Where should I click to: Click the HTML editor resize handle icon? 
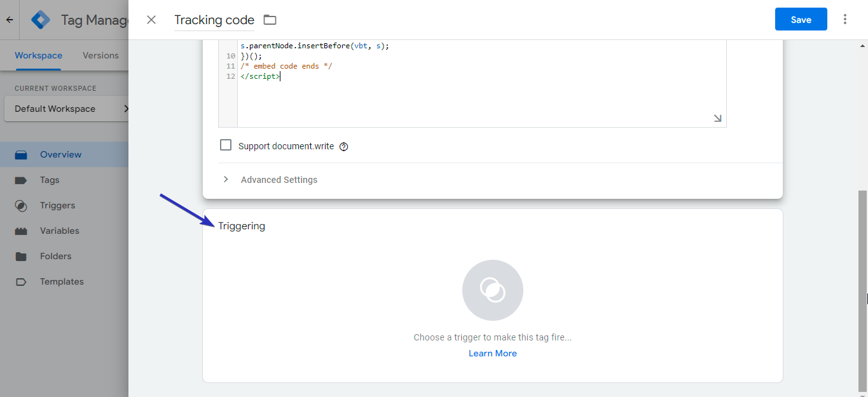point(717,118)
